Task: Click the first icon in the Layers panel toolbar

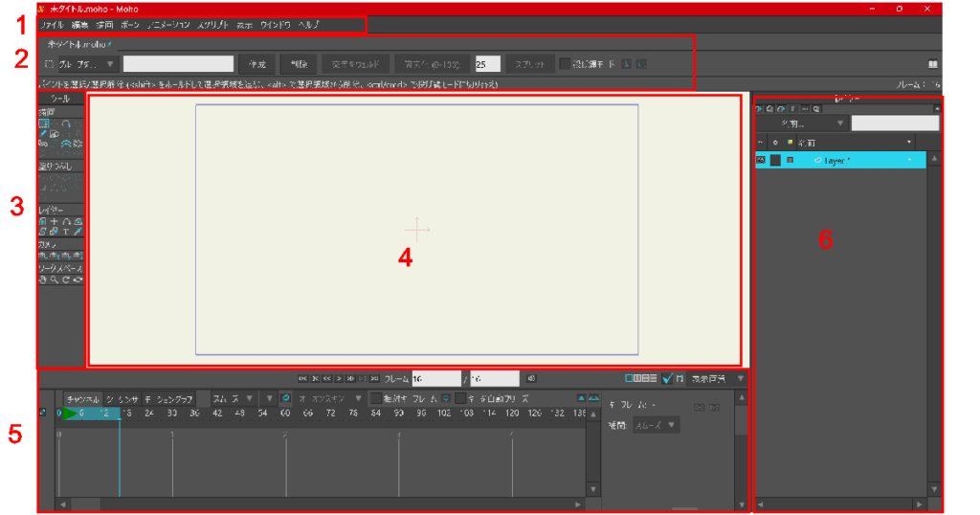Action: (760, 109)
